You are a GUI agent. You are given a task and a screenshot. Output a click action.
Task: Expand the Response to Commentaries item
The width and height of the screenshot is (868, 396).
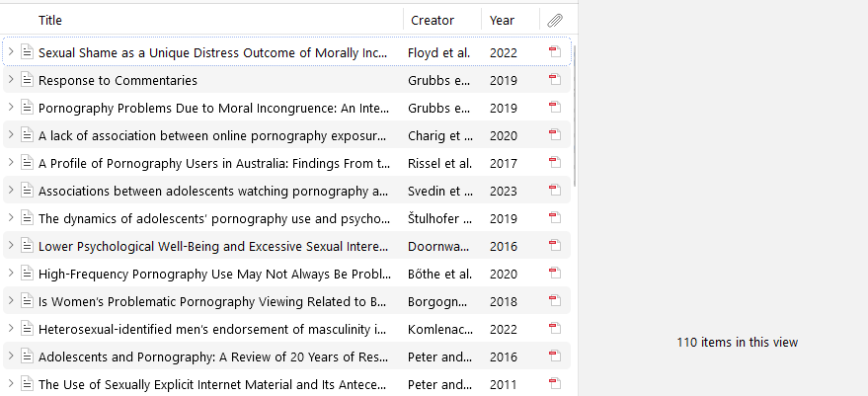click(11, 79)
